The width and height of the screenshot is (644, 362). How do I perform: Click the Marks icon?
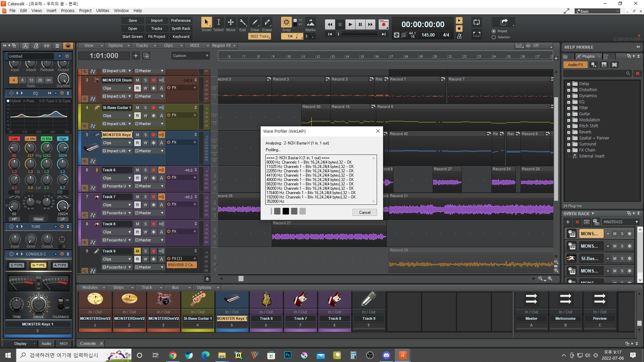311,22
